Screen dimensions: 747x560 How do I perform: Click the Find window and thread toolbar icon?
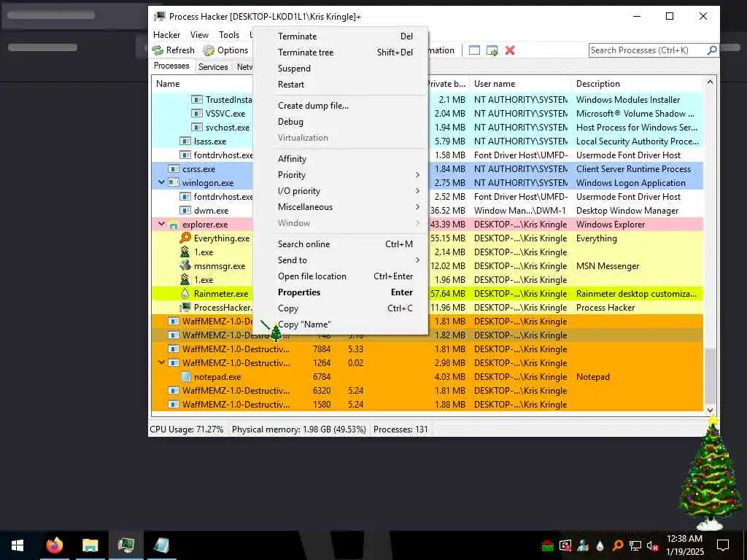[x=492, y=50]
